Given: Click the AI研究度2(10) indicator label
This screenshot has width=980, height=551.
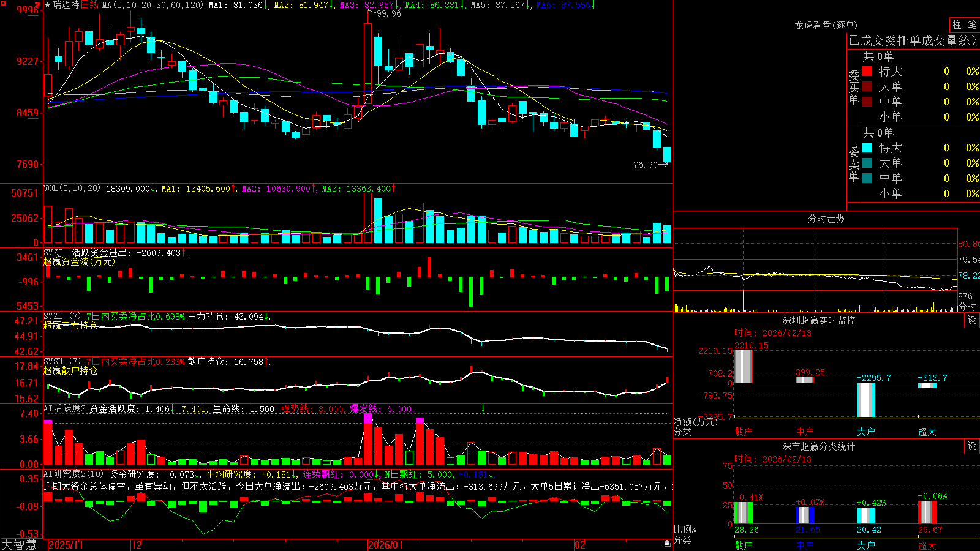Looking at the screenshot, I should click(73, 474).
